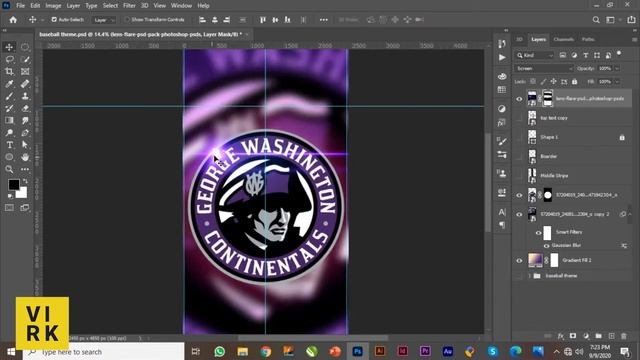Screen dimensions: 640x360
Task: Click Add layer style fx icon
Action: coord(561,336)
